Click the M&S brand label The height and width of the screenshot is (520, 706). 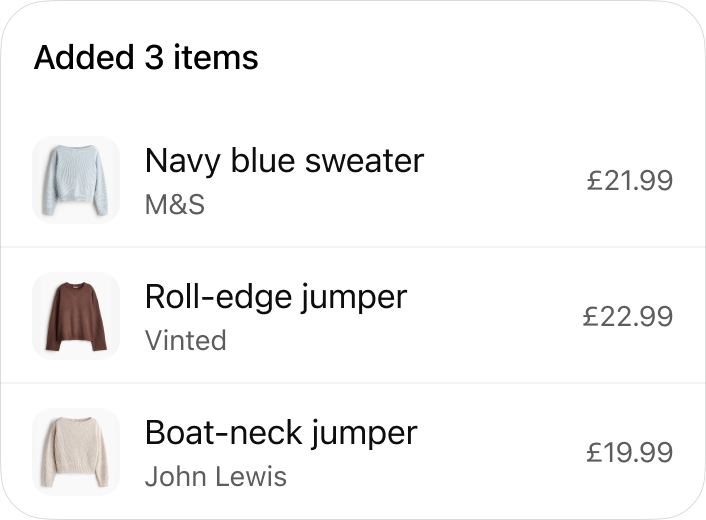pos(175,205)
